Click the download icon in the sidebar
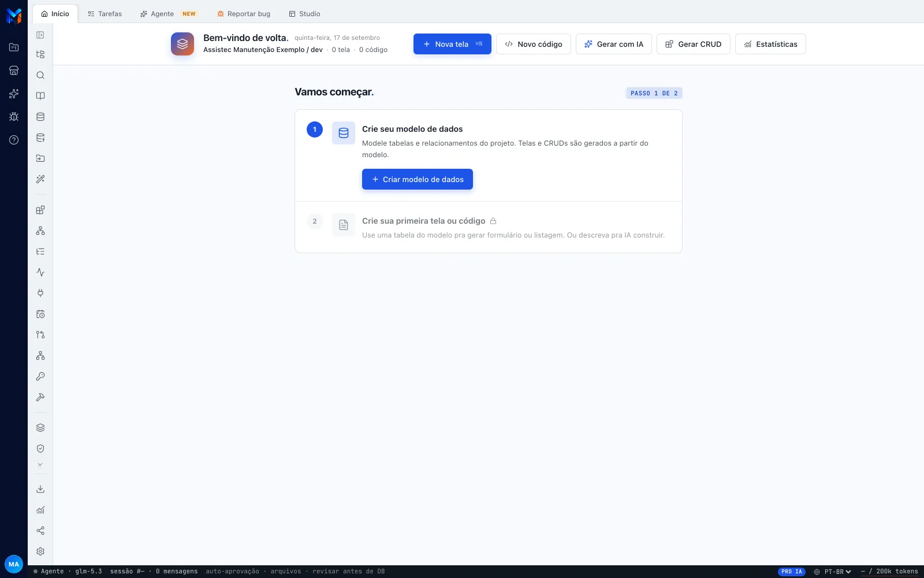The height and width of the screenshot is (578, 924). click(40, 489)
